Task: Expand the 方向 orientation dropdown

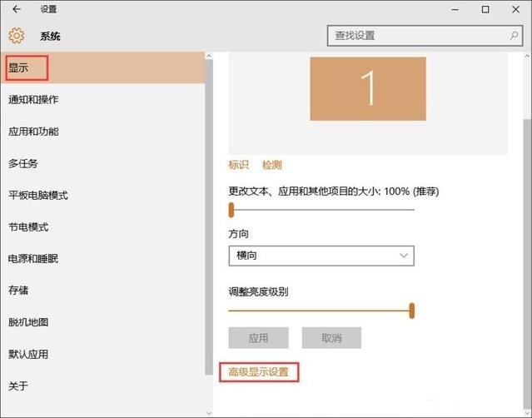Action: pyautogui.click(x=321, y=256)
